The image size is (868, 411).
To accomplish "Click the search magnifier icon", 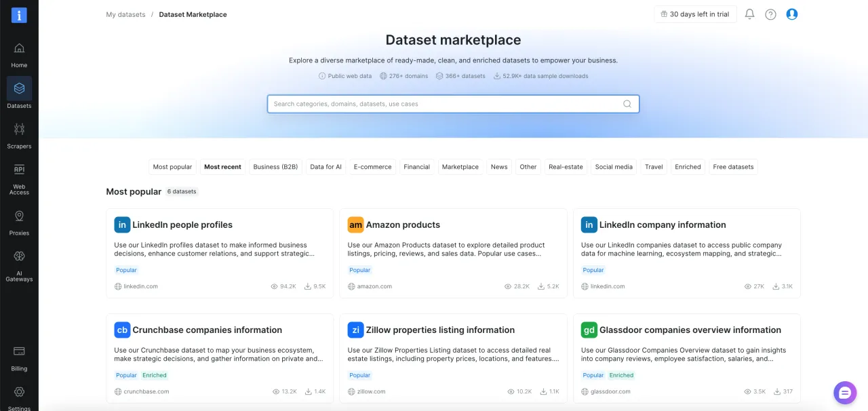I will [x=627, y=104].
